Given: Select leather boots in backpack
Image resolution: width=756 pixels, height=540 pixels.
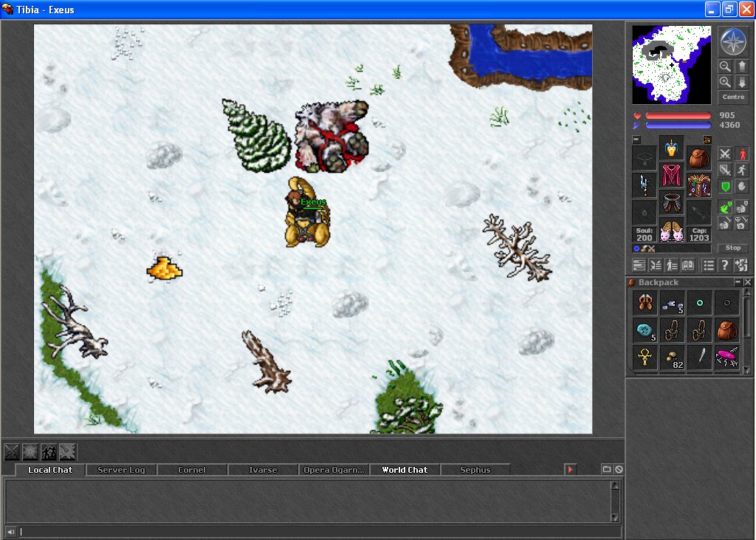Looking at the screenshot, I should click(x=644, y=303).
